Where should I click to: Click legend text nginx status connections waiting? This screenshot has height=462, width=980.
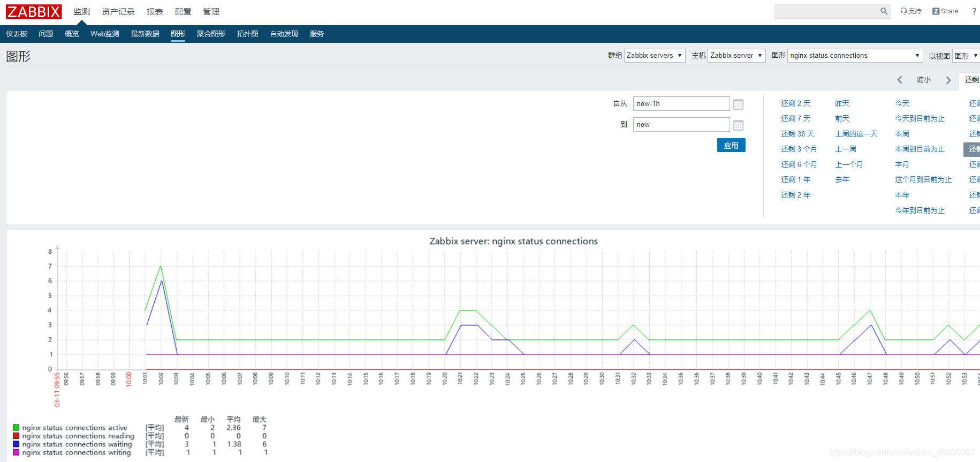tap(77, 444)
